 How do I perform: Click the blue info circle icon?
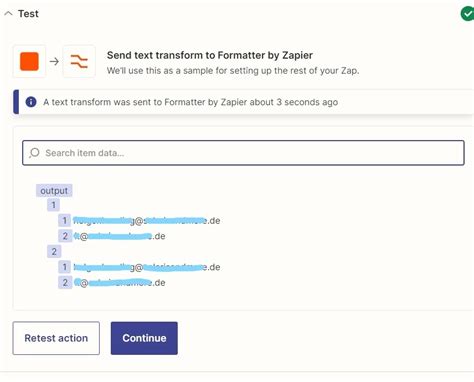click(x=31, y=102)
